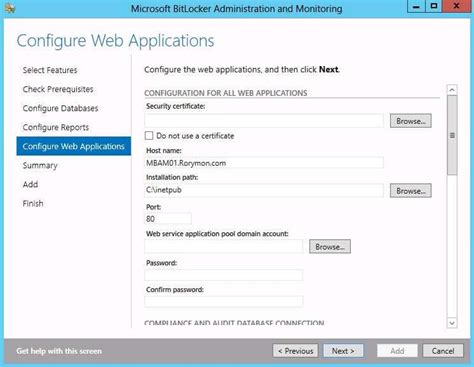Browse for the installation path

coord(411,191)
